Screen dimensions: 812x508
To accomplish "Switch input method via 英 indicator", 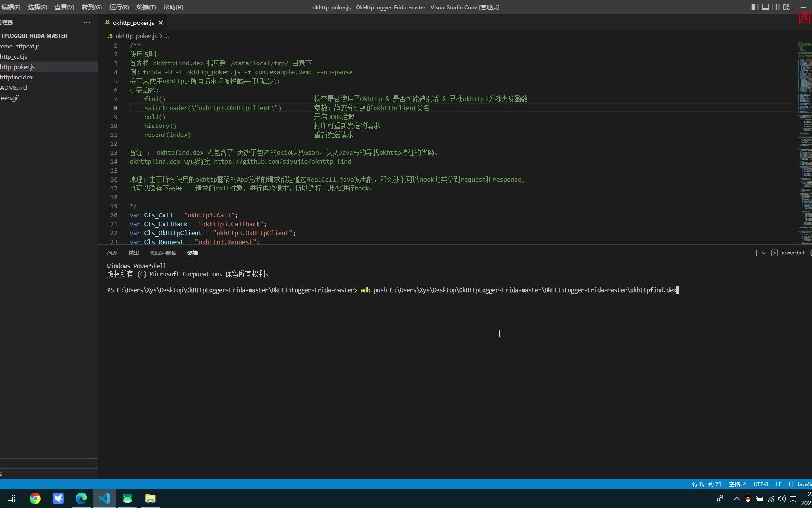I will [793, 499].
